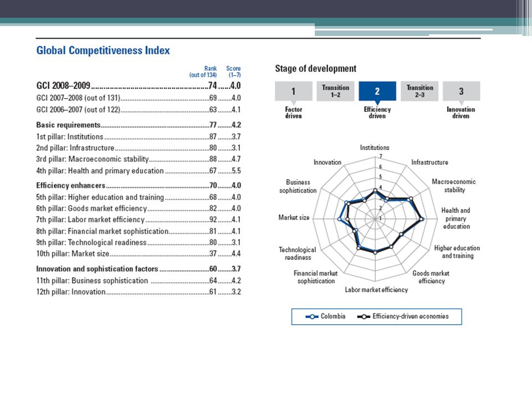Click the 'Infrastructure' radar axis label
This screenshot has width=532, height=399.
tap(429, 162)
